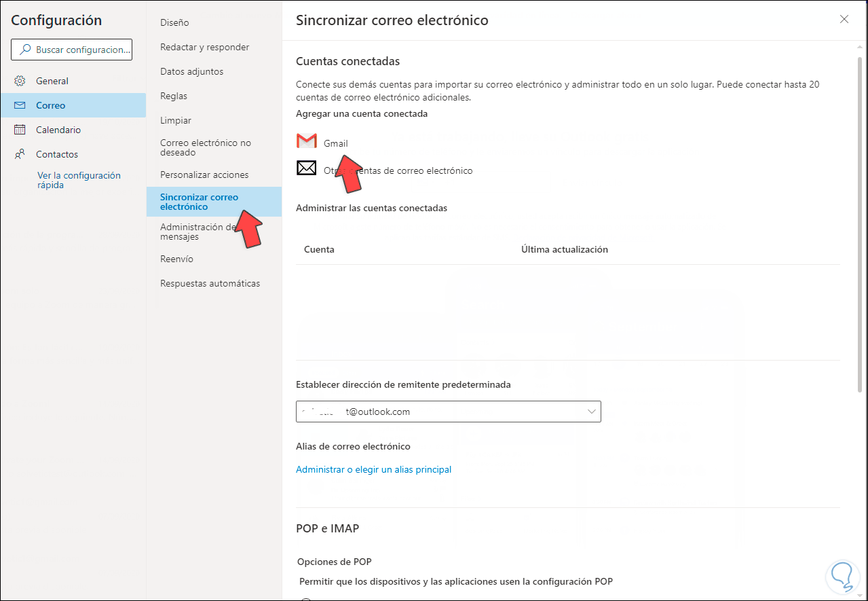Select the Diseño settings section
The height and width of the screenshot is (601, 868).
pos(174,22)
